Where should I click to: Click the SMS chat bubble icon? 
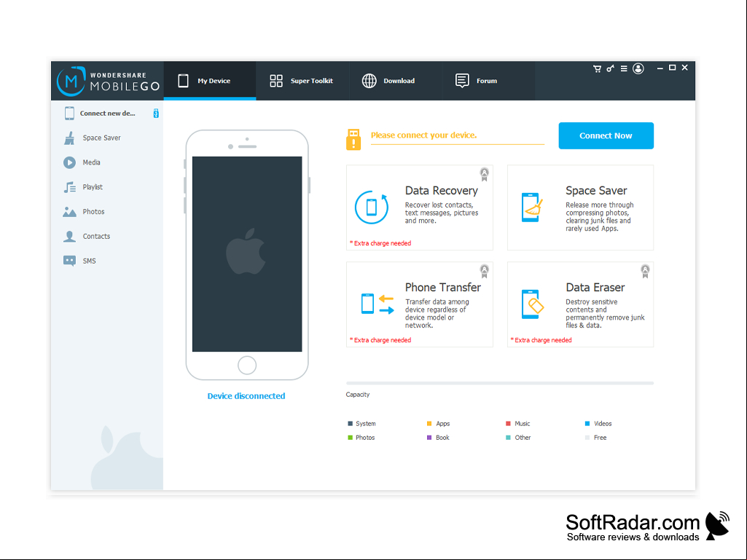click(x=69, y=261)
